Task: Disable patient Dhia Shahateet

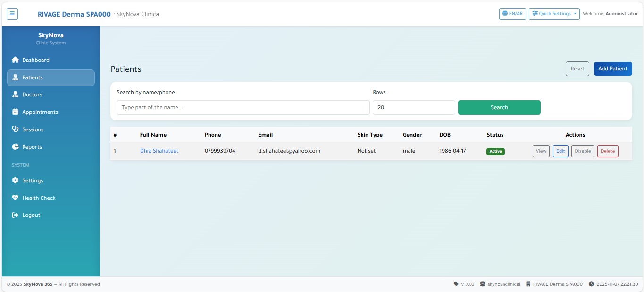Action: (583, 151)
